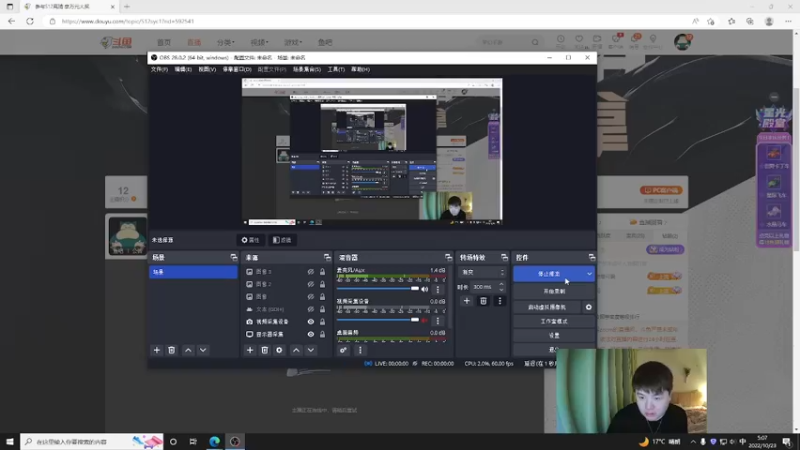Click the start virtual camera button
Viewport: 800px width, 450px height.
point(547,307)
